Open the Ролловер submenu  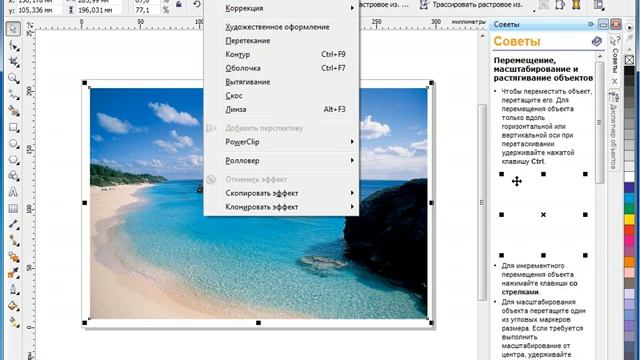coord(282,160)
